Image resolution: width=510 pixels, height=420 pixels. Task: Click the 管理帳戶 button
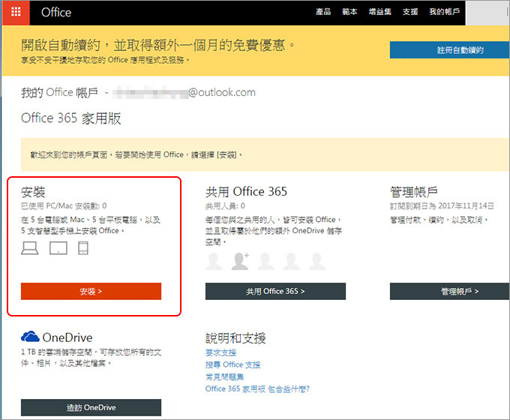pos(450,291)
